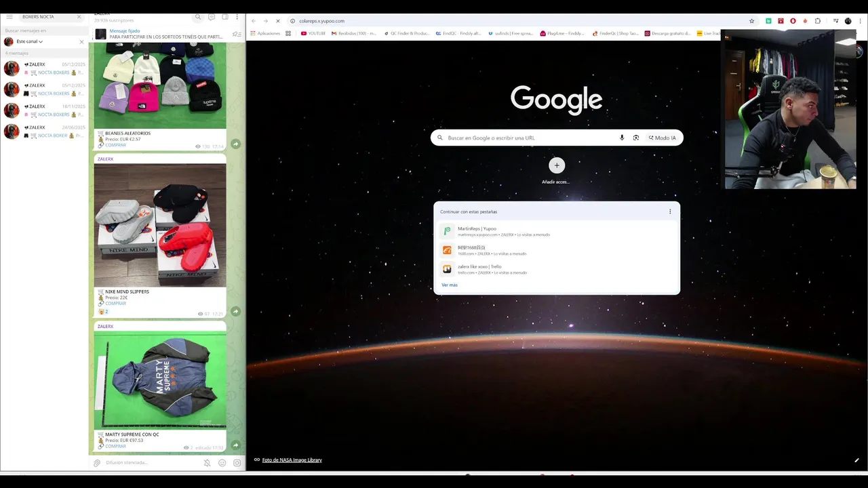This screenshot has width=868, height=488.
Task: Stop page loading in Chrome
Action: 277,21
